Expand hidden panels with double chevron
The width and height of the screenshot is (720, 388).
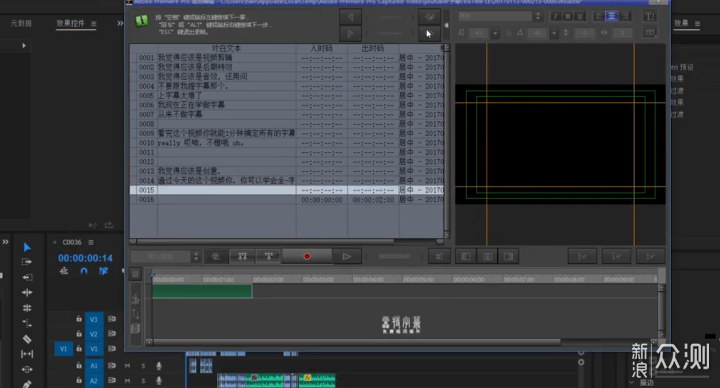(120, 23)
